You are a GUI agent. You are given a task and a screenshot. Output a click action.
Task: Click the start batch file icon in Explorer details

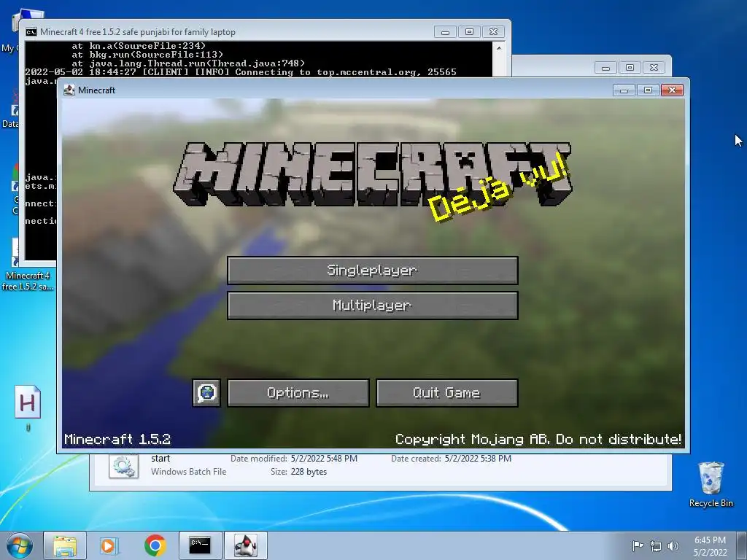point(124,466)
